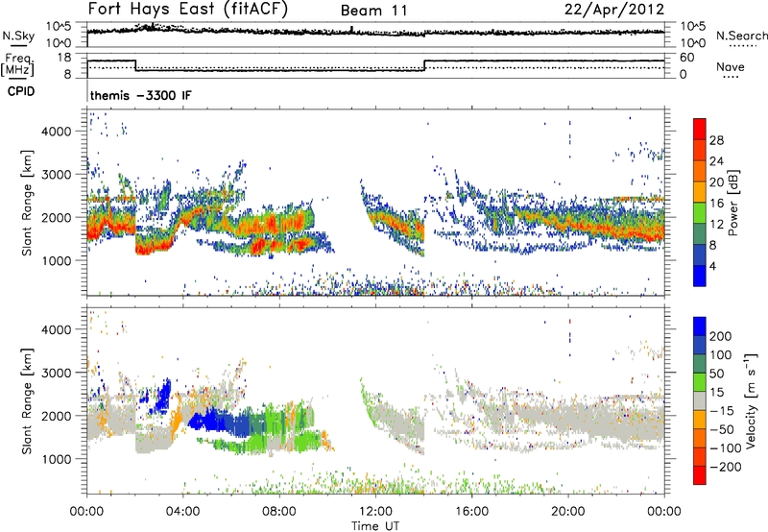This screenshot has width=768, height=532.
Task: Pick the 15–50 m/s green velocity segment
Action: (700, 382)
